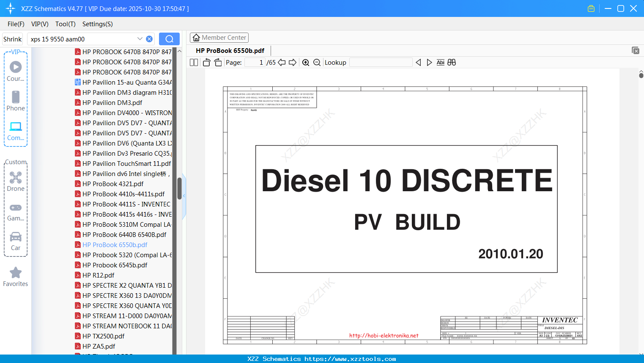Click the page number input box
Screen dimensions: 644x363
(255, 63)
